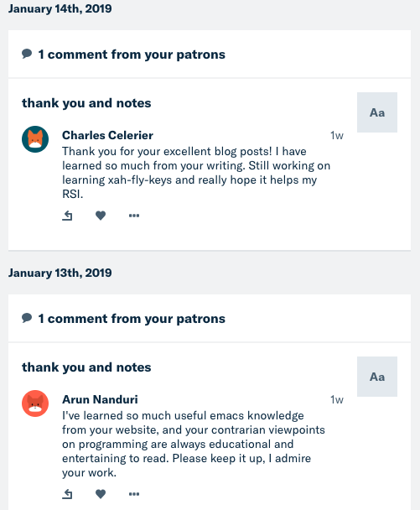Like Arun Nanduri's comment with heart
This screenshot has width=420, height=510.
[x=101, y=494]
